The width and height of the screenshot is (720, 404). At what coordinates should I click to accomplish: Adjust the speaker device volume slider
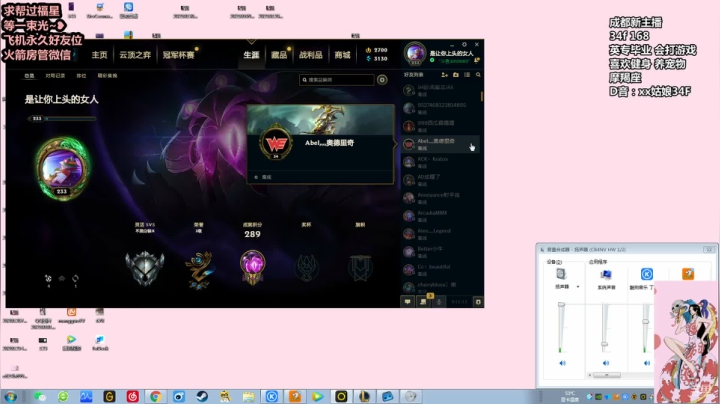pos(561,304)
